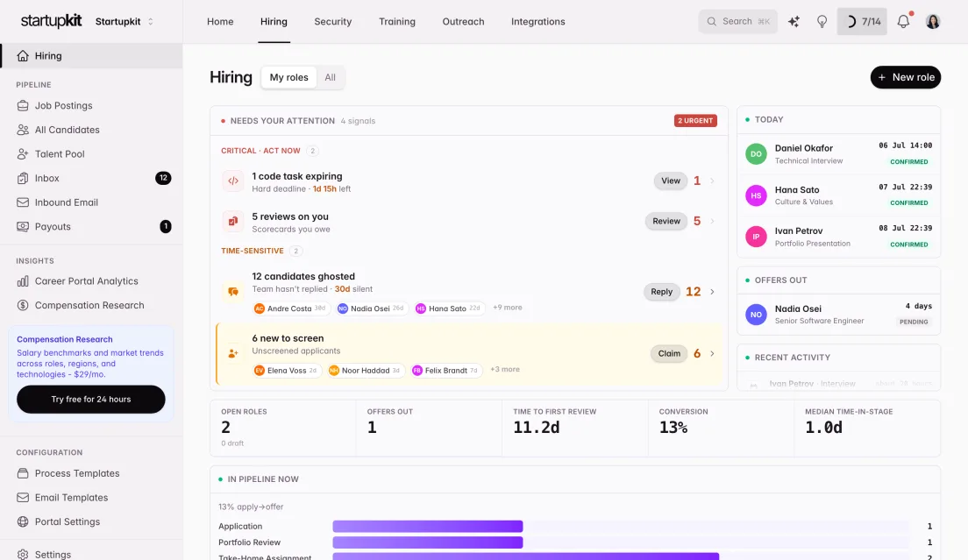Open Compensation Research dollar icon
This screenshot has height=560, width=968.
(x=23, y=305)
